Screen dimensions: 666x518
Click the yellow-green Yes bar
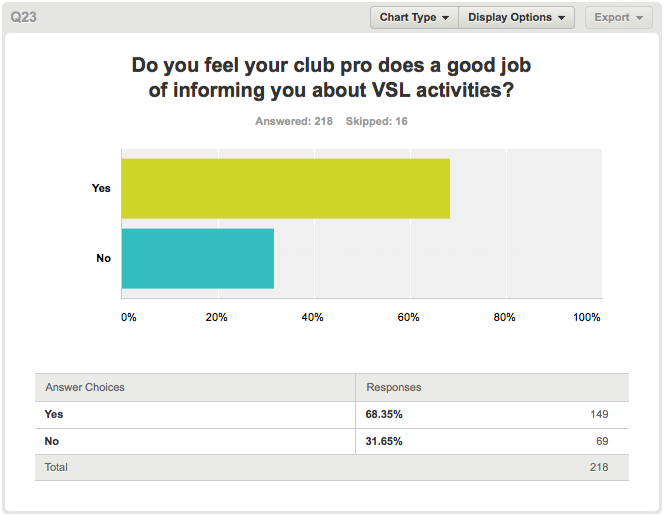[286, 189]
